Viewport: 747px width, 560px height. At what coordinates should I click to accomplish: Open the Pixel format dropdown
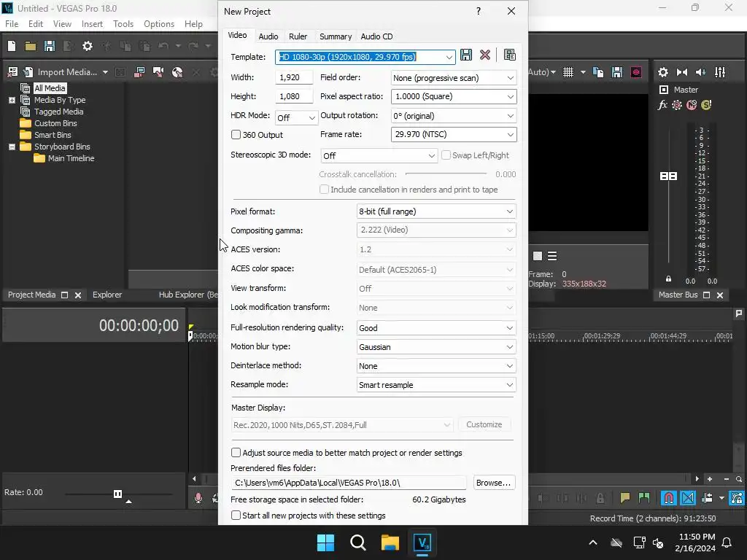tap(509, 211)
